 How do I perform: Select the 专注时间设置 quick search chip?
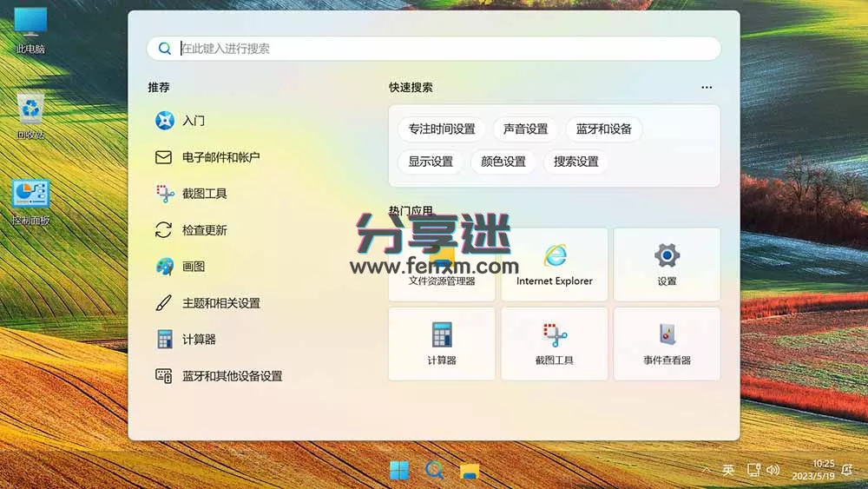[x=442, y=129]
